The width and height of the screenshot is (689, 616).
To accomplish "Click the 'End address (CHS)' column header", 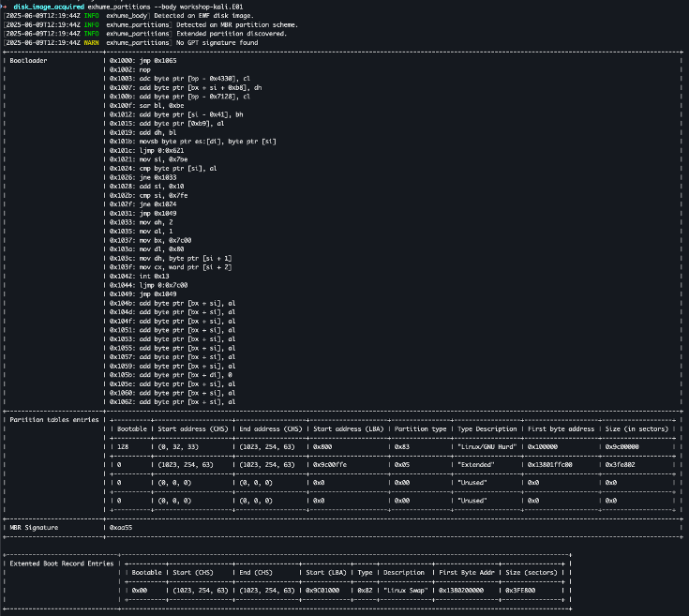I will click(x=271, y=428).
